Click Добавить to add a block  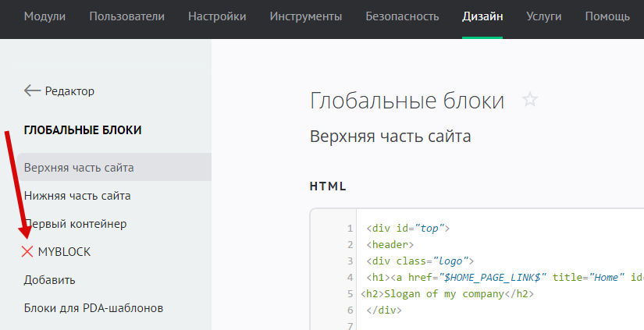49,279
